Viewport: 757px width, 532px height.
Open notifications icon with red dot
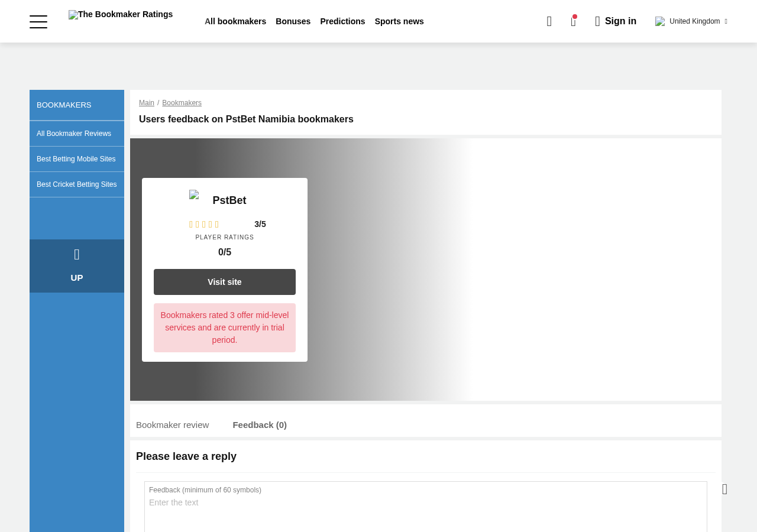pos(573,21)
